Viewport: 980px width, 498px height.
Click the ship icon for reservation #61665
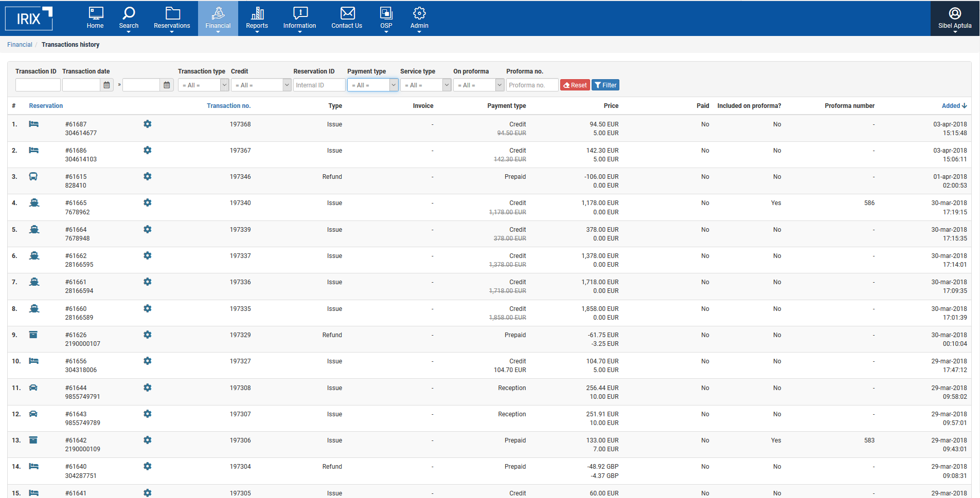pos(34,203)
